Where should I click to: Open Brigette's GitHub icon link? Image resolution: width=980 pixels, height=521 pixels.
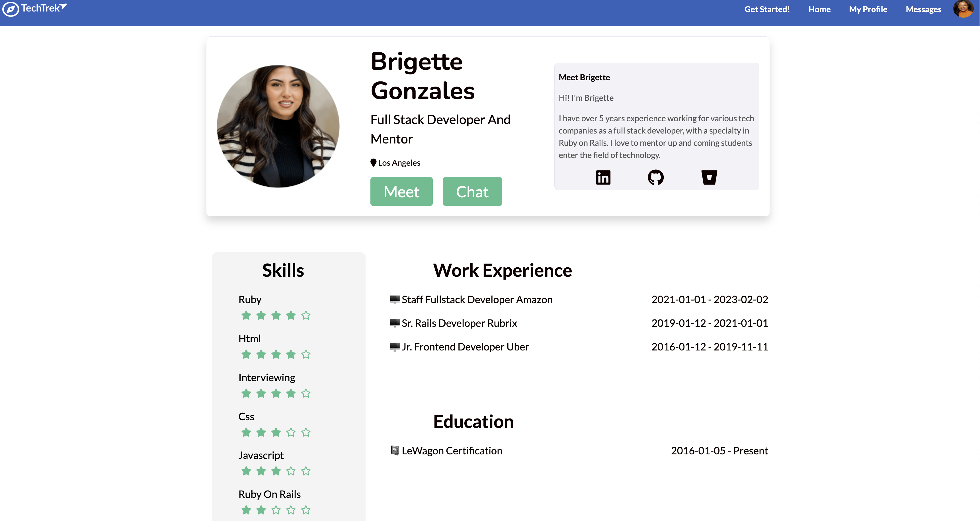655,178
